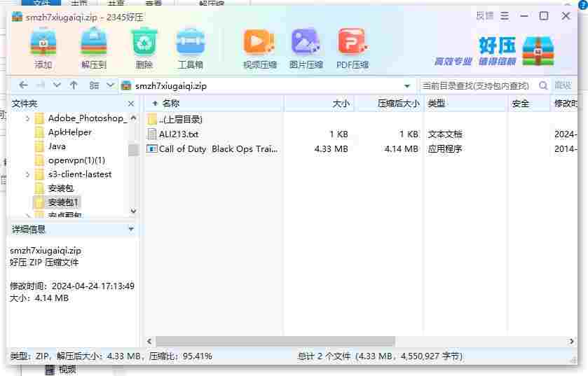
Task: Click the address bar path smzh7xiugaiqi.zip
Action: (170, 85)
